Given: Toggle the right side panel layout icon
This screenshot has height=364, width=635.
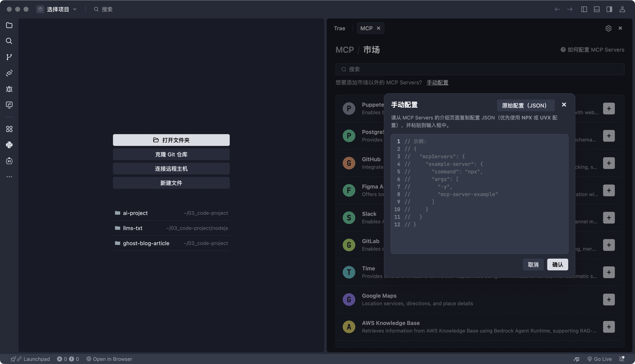Looking at the screenshot, I should coord(609,9).
